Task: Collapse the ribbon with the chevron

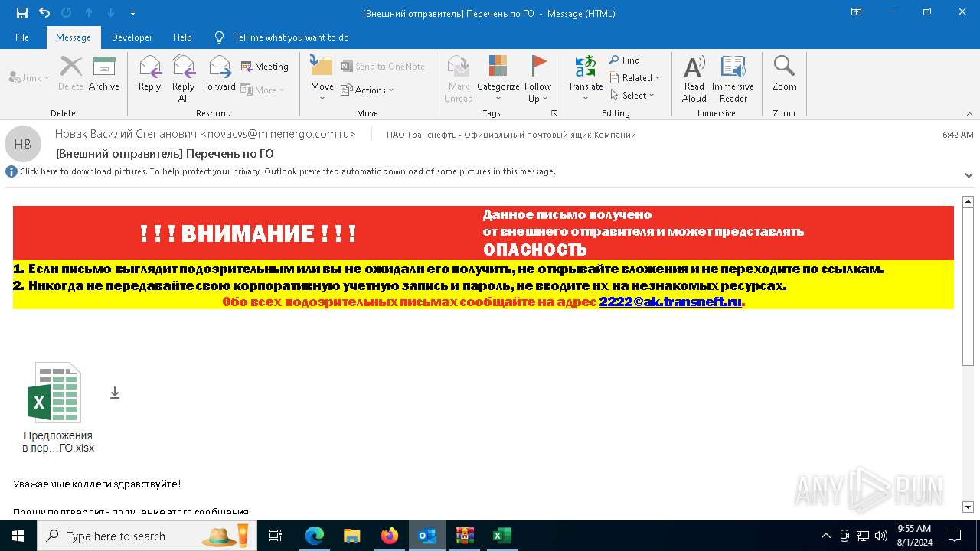Action: 969,114
